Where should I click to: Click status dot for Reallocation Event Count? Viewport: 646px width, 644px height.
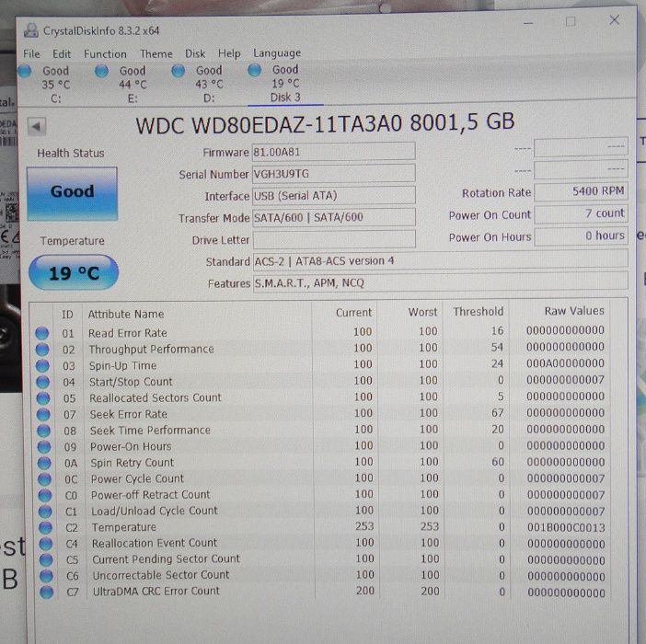46,544
